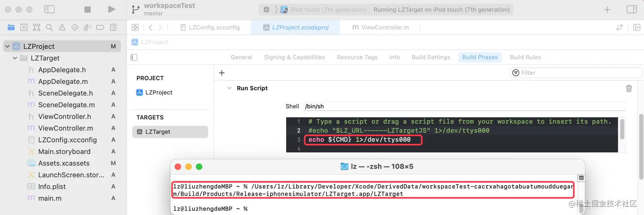Open the Report navigator icon
The height and width of the screenshot is (215, 644).
pyautogui.click(x=113, y=27)
